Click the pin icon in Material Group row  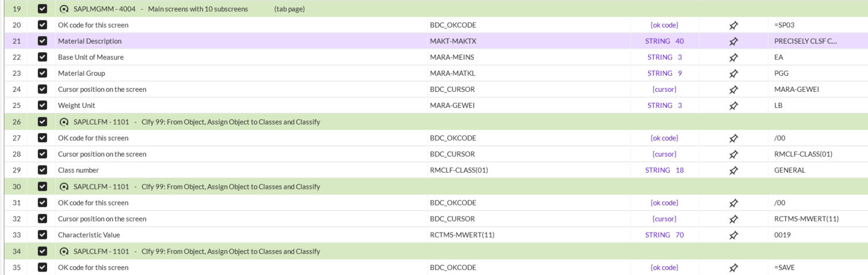tap(733, 73)
